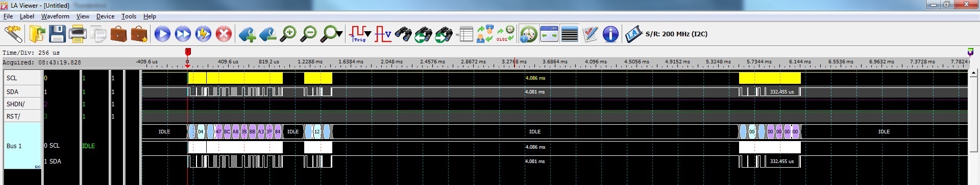Select the SCL signal label
The image size is (980, 185).
pos(12,78)
